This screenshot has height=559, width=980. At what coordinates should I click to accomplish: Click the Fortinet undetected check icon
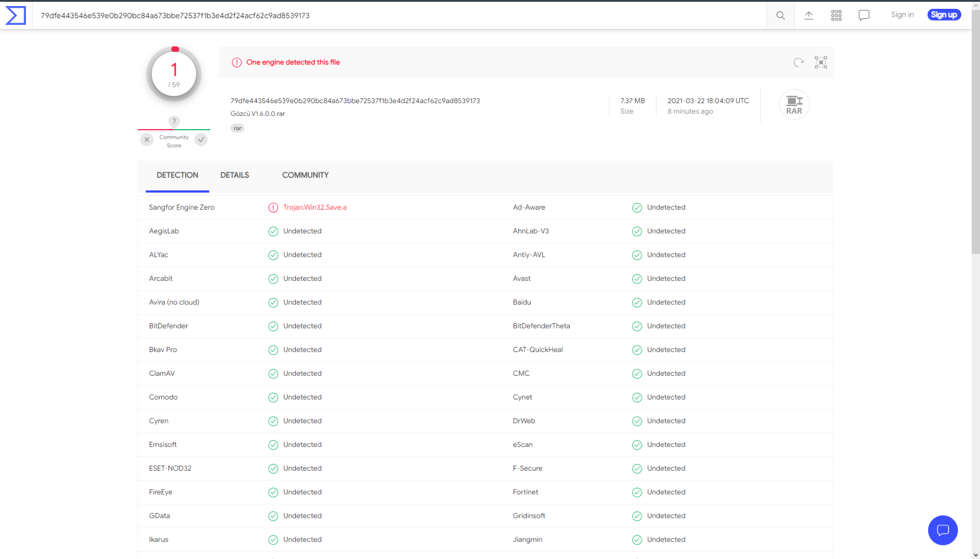point(637,492)
